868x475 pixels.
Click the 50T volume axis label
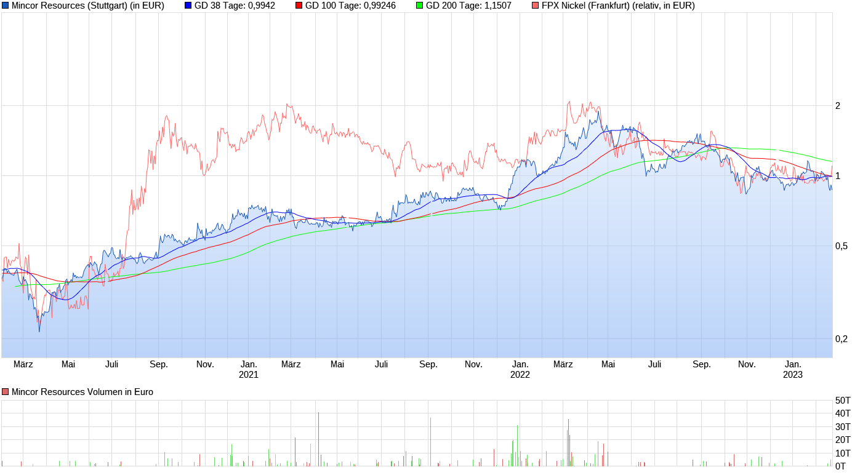843,401
